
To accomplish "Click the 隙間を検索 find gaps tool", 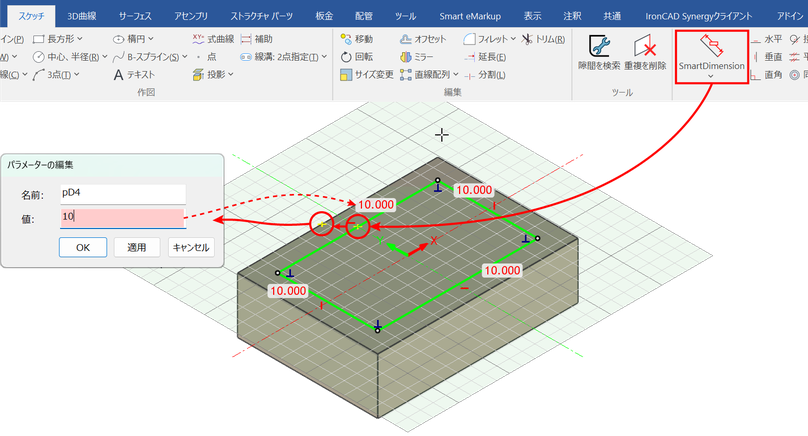I will (x=599, y=53).
